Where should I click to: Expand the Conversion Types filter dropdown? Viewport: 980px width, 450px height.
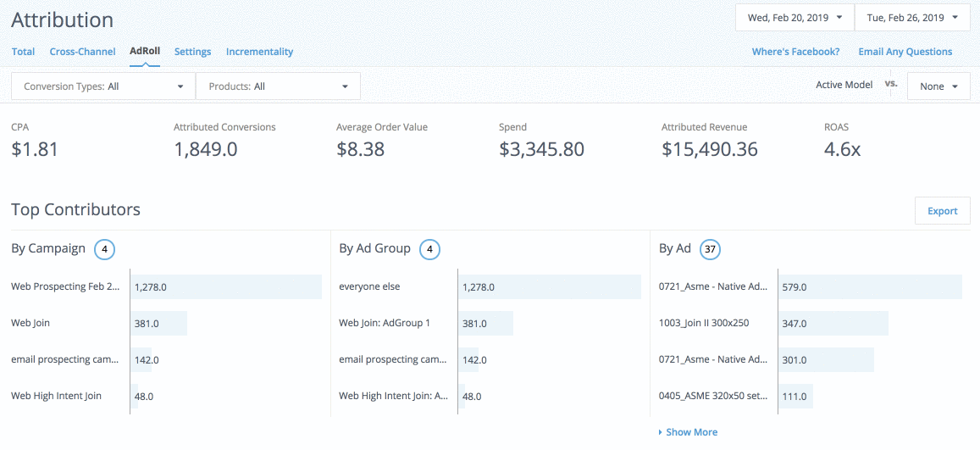(x=102, y=86)
